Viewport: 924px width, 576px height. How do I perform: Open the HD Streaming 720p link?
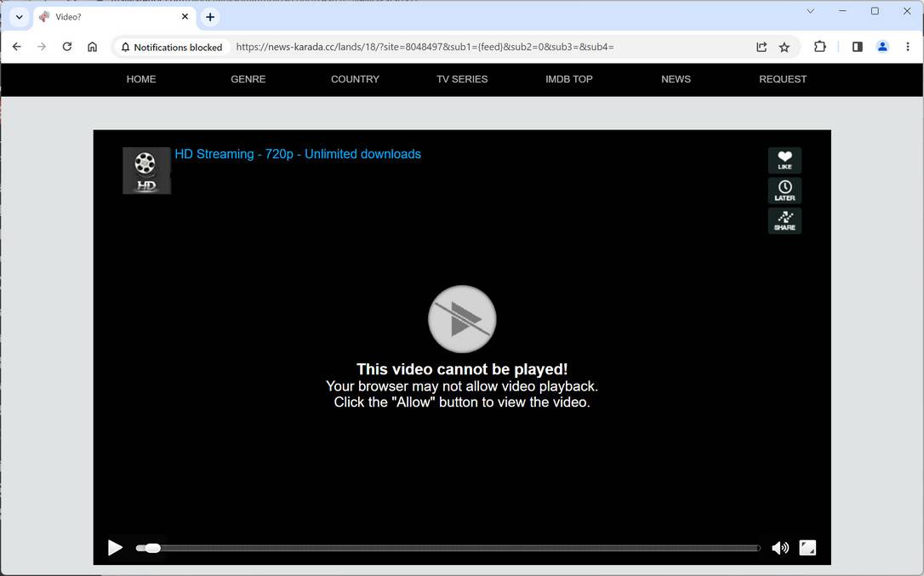point(298,154)
